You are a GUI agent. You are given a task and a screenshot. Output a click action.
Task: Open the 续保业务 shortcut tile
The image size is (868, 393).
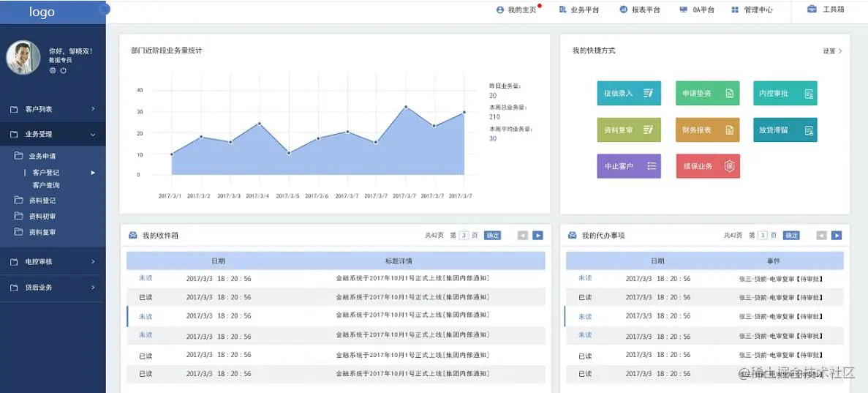pos(707,165)
